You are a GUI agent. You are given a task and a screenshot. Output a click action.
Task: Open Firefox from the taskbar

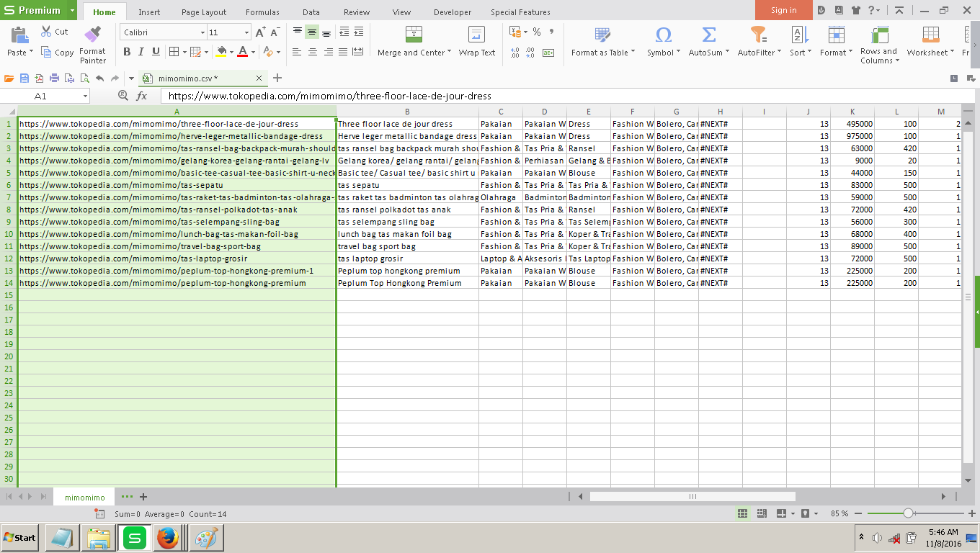pyautogui.click(x=168, y=538)
